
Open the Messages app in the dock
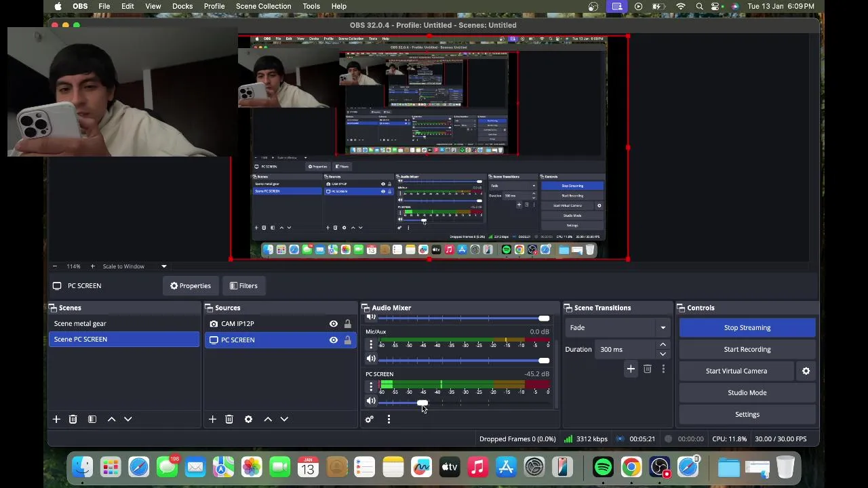pos(167,467)
